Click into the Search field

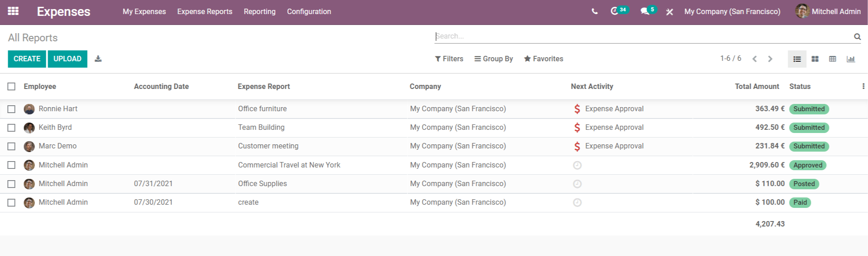(643, 36)
